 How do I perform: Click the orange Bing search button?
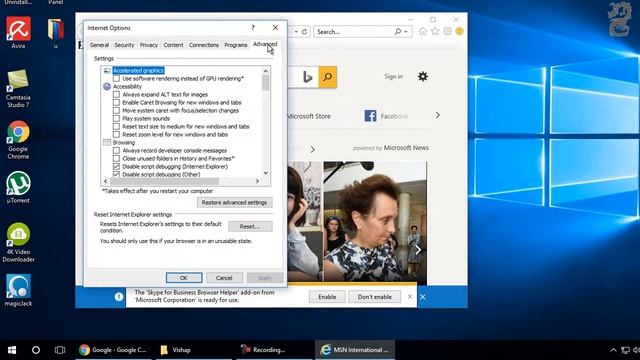click(x=327, y=77)
